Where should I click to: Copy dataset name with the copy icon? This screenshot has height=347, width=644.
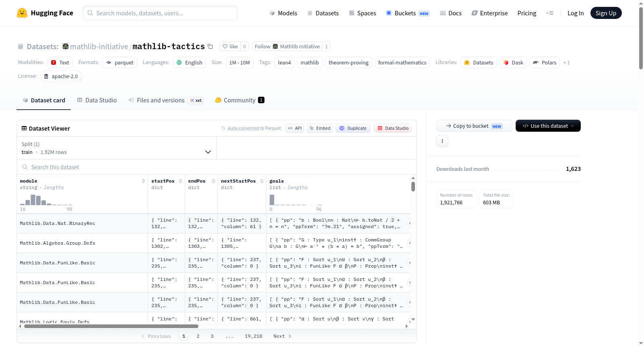[x=210, y=46]
